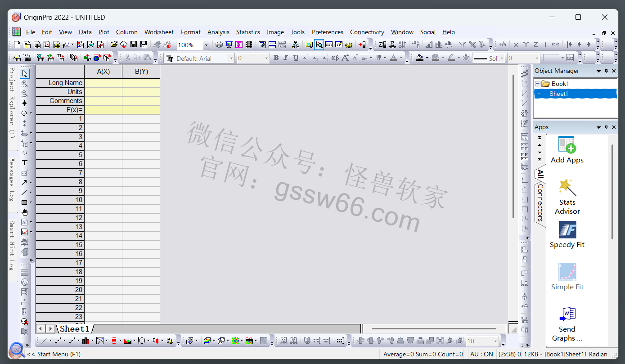Click the Cut scissors icon
The image size is (625, 364).
(127, 58)
